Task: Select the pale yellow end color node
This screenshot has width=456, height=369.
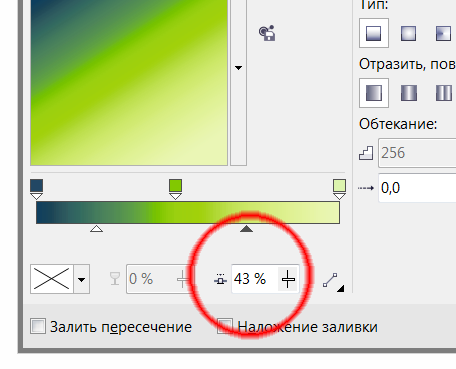Action: coord(339,189)
